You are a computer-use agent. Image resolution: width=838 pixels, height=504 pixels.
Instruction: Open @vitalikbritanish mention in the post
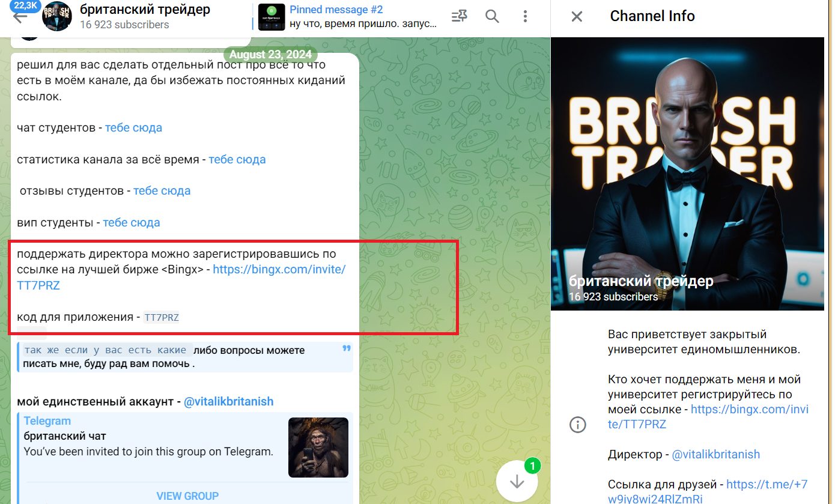click(x=229, y=402)
